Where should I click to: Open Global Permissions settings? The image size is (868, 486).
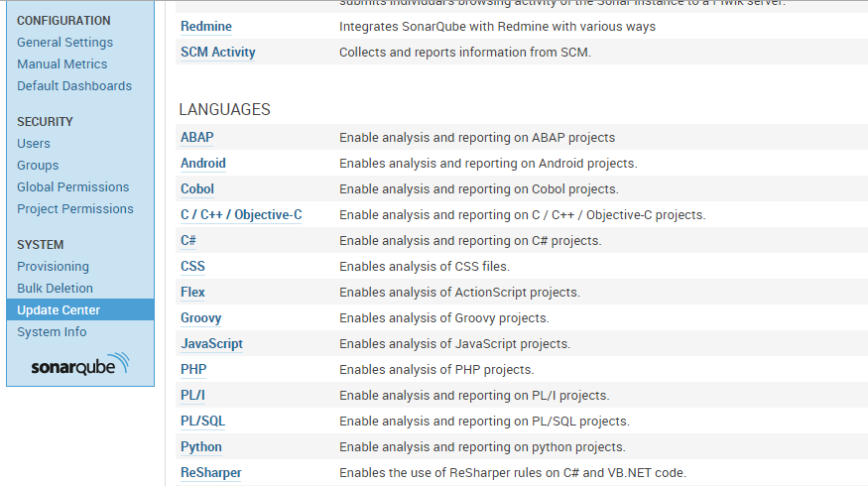(72, 187)
